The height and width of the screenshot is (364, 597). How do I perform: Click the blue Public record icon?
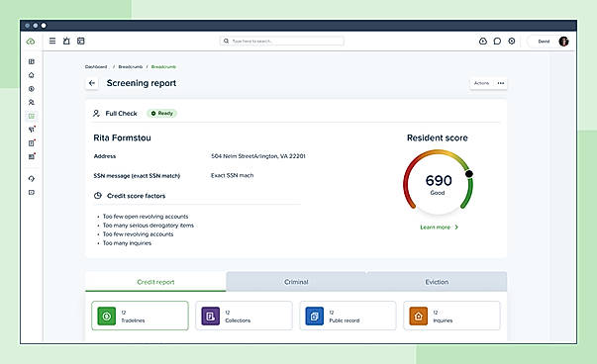(x=315, y=317)
